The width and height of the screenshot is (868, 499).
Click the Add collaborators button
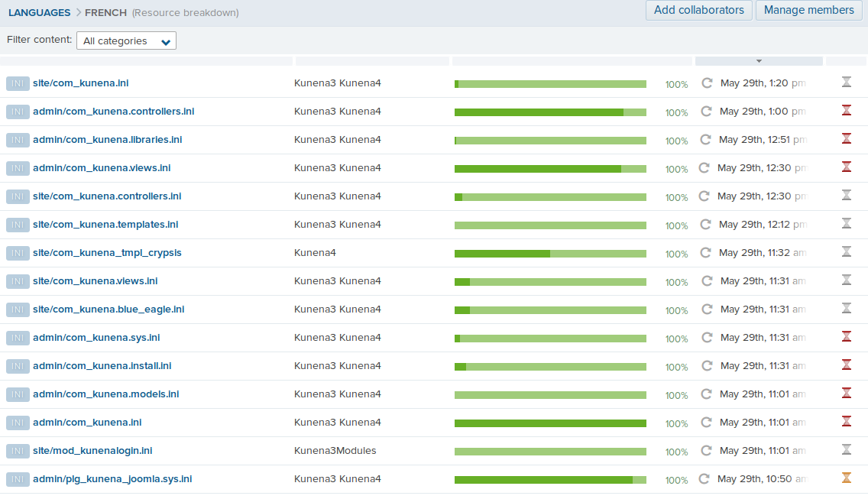coord(698,11)
